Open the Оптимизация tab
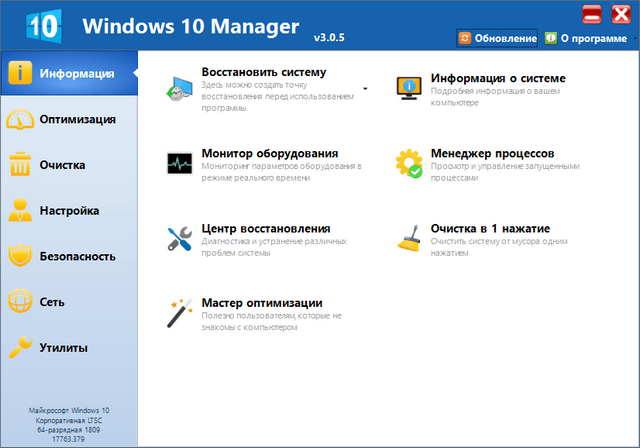 [x=69, y=119]
